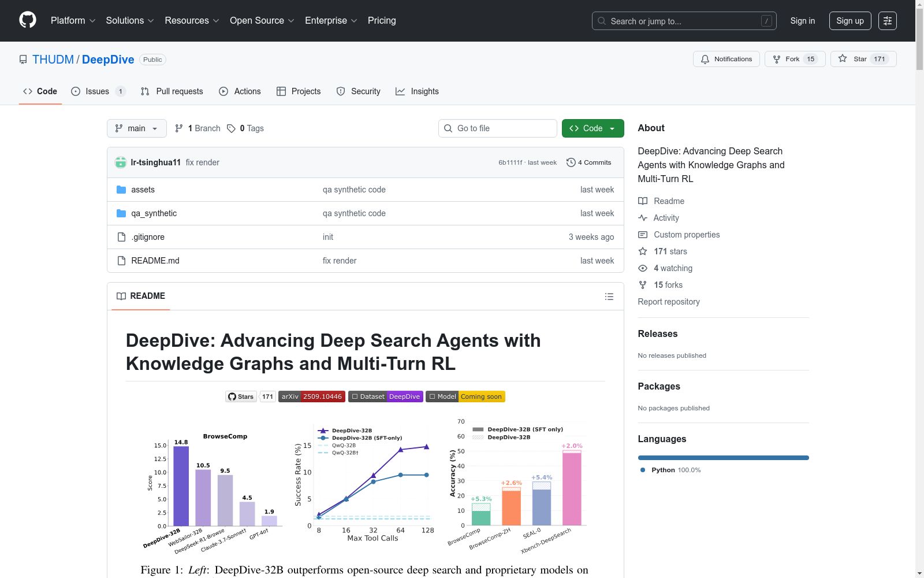Image resolution: width=924 pixels, height=578 pixels.
Task: Click the README.md file icon
Action: click(x=121, y=261)
